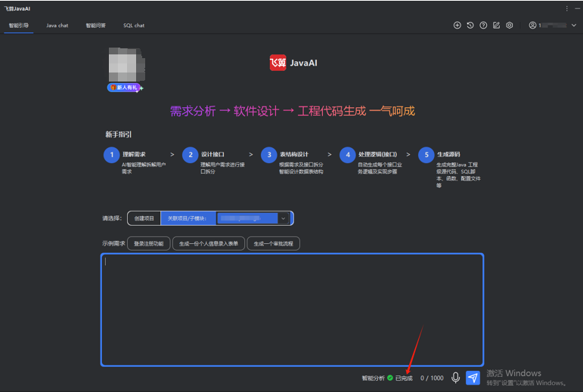The width and height of the screenshot is (583, 392).
Task: Click inside the requirement text area
Action: (292, 310)
